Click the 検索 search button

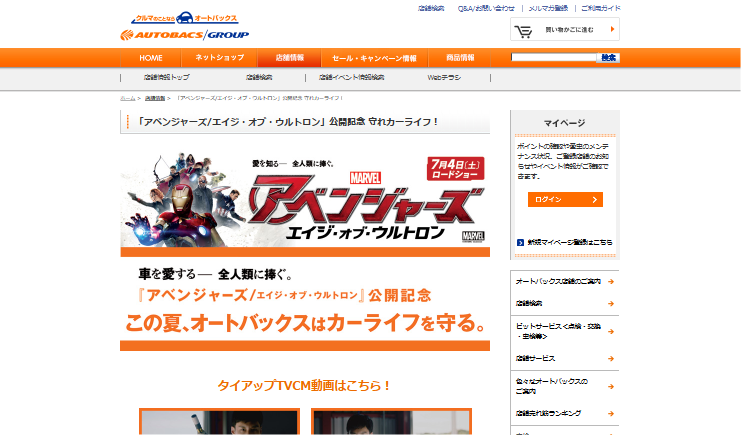608,58
